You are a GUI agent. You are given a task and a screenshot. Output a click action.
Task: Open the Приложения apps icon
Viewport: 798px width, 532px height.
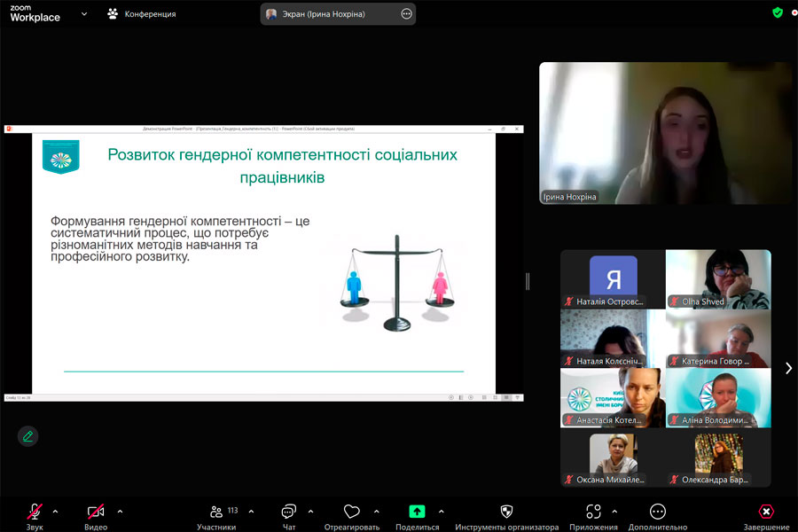click(593, 511)
